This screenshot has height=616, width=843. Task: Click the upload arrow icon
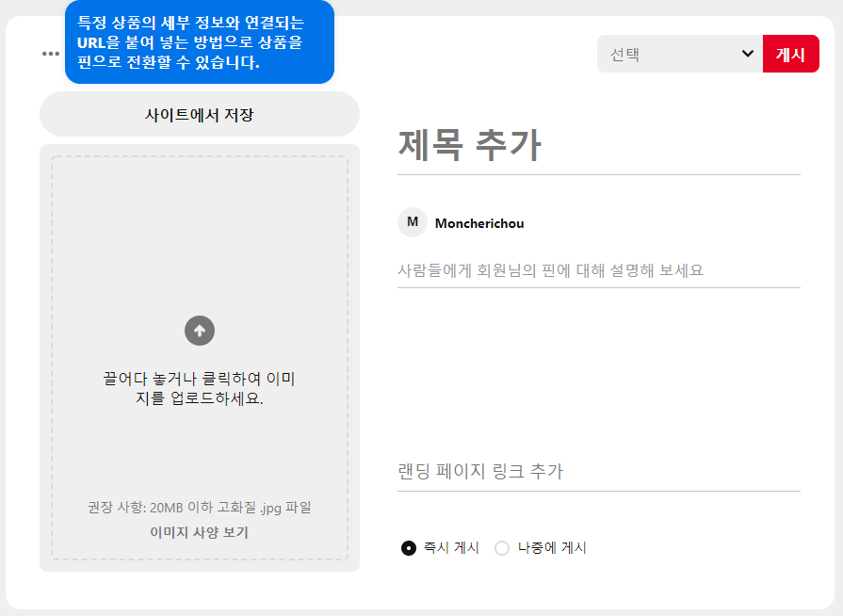(200, 331)
